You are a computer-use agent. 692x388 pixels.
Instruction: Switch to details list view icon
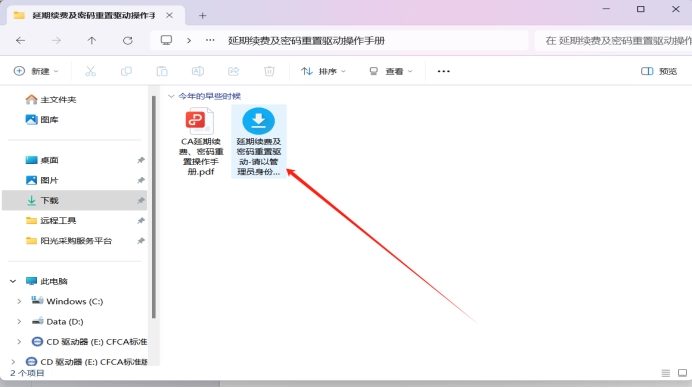coord(666,373)
